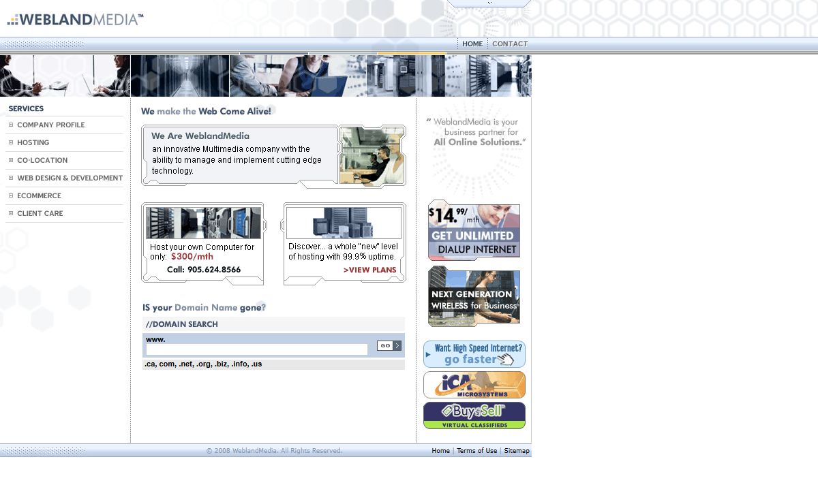Open the CONTACT navigation tab

coord(510,44)
